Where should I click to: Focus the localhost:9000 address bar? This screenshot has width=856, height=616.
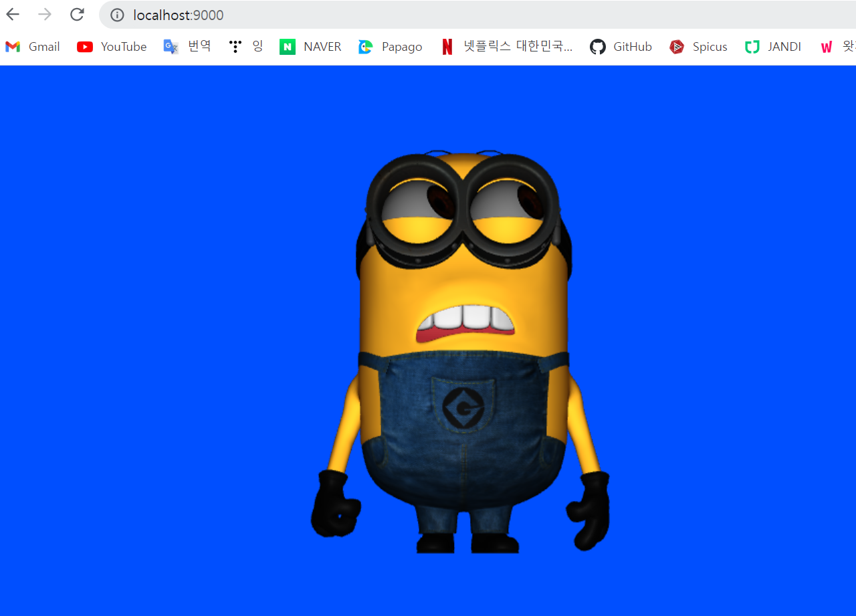477,15
